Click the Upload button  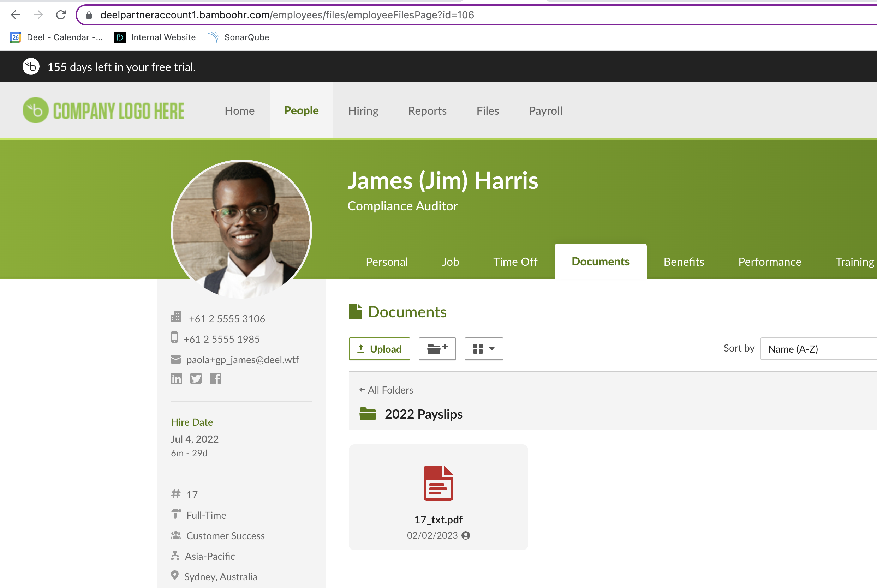point(379,349)
